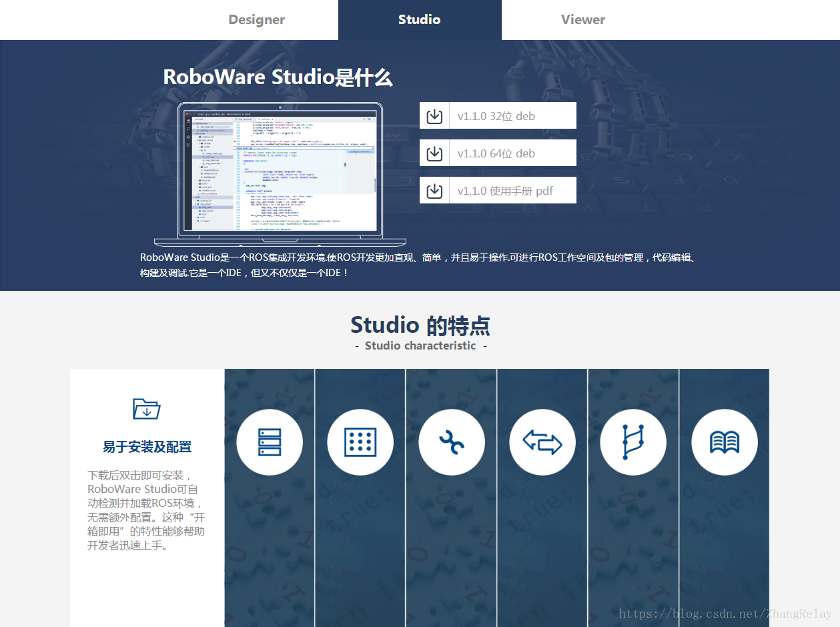Screen dimensions: 840x627
Task: Click the intro text starting RoboWare Studio是一个ROS集成开发环境
Action: pyautogui.click(x=419, y=265)
